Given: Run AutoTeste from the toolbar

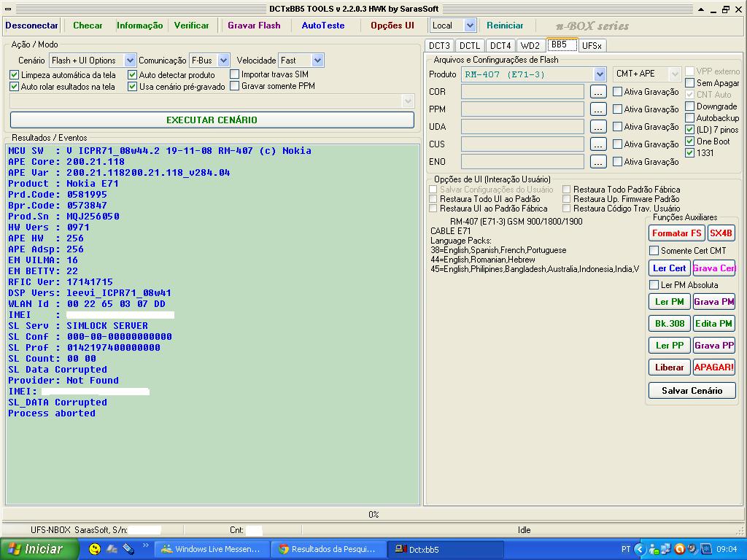Looking at the screenshot, I should 323,26.
